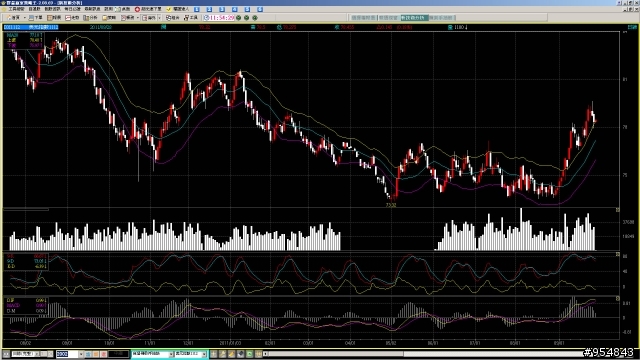
Task: Open the 個股資訊 menu
Action: click(x=52, y=9)
